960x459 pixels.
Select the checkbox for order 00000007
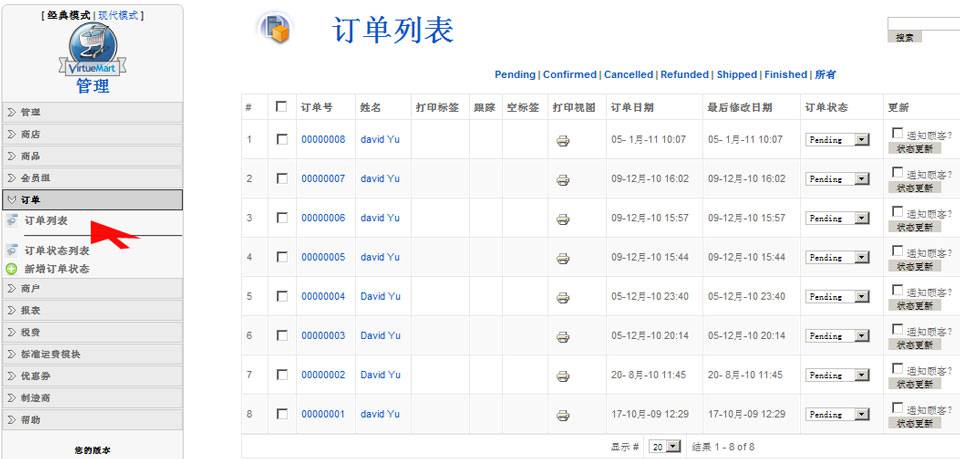[282, 178]
